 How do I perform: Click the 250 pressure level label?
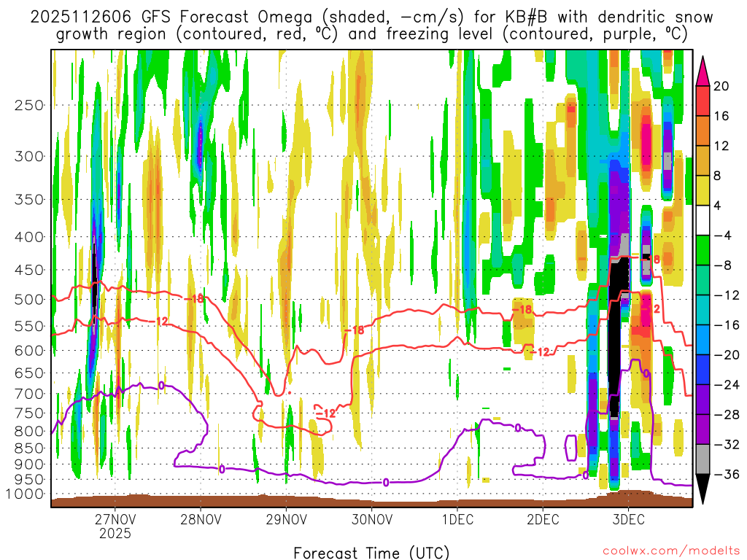[x=29, y=105]
